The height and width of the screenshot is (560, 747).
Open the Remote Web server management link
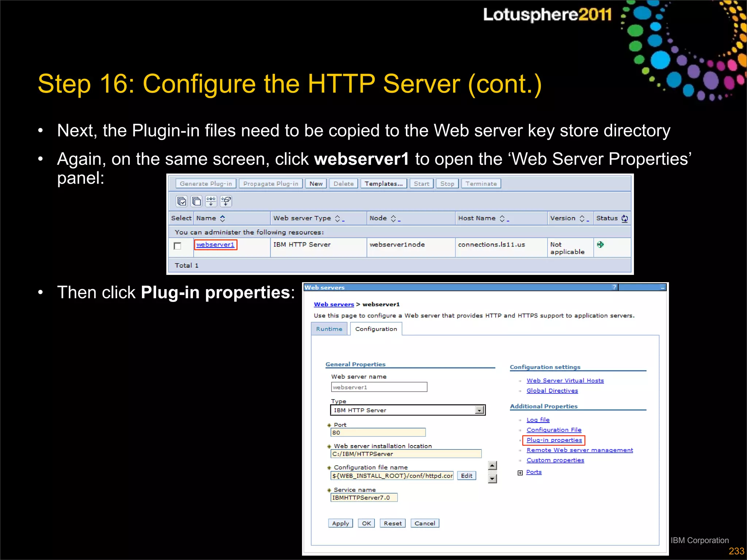pos(580,450)
